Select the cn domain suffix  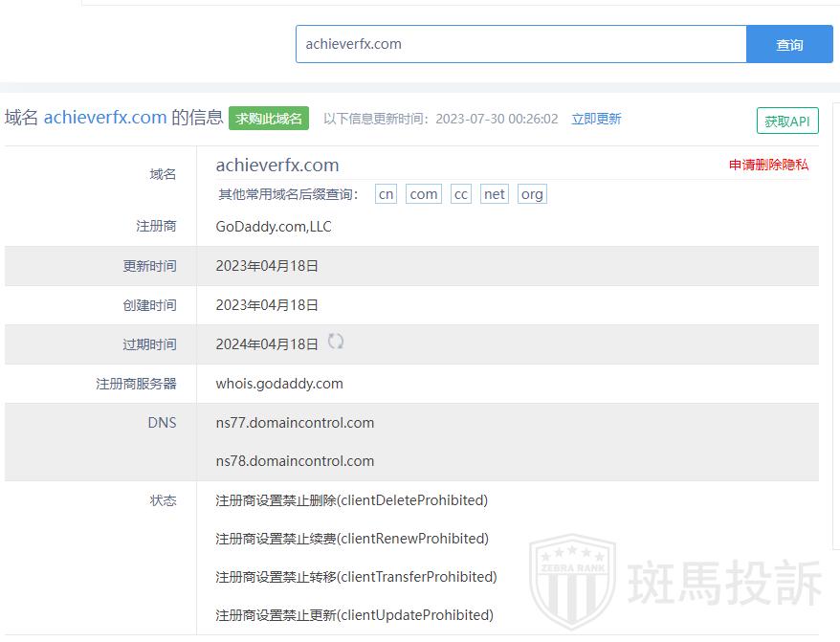point(386,194)
